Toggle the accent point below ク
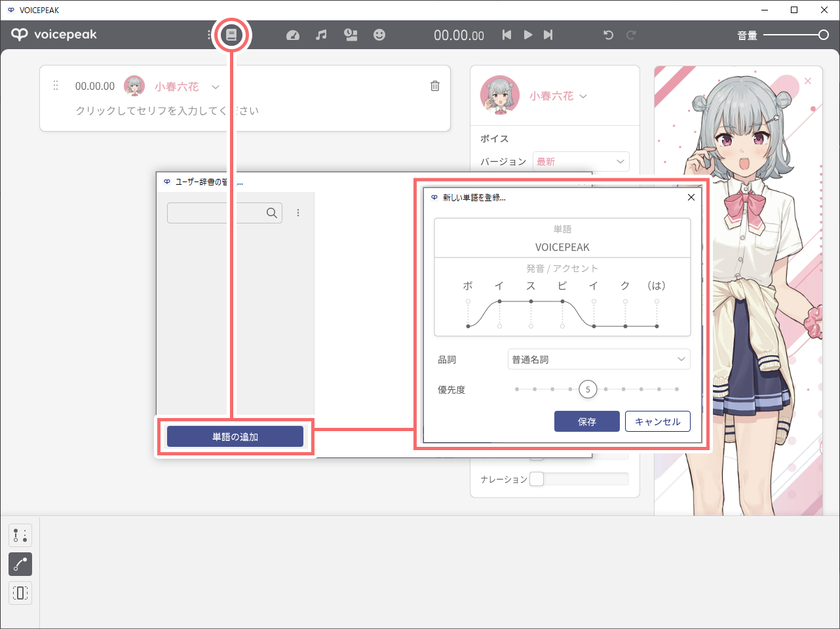Viewport: 840px width, 629px height. [x=625, y=326]
